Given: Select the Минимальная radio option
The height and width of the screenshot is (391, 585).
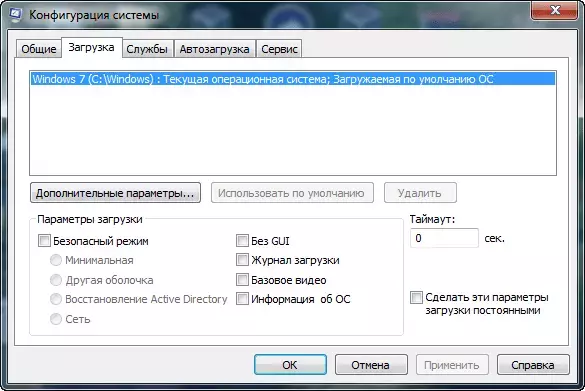Looking at the screenshot, I should coord(56,260).
